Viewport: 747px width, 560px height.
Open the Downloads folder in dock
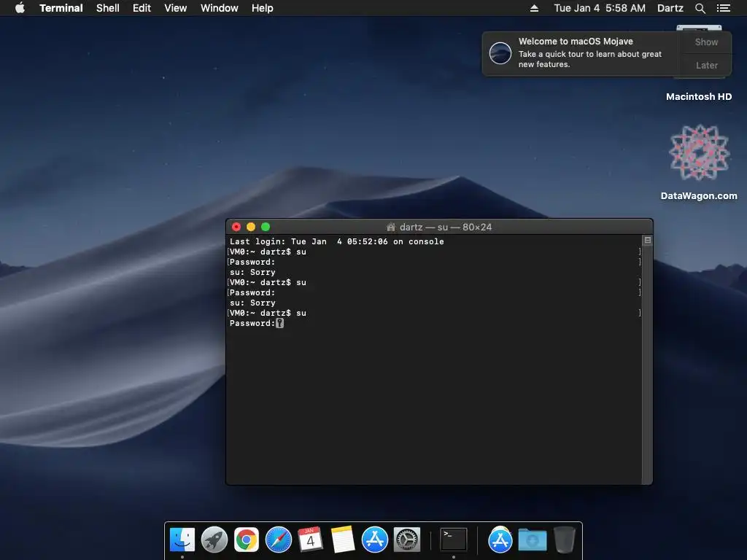click(x=532, y=540)
